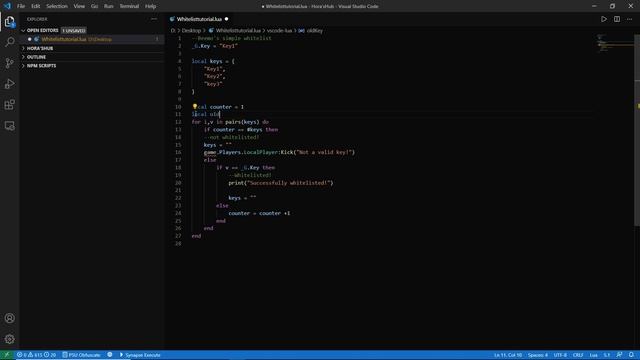This screenshot has height=360, width=640.
Task: Switch to the Whitelisttutorial.lua editor tab
Action: pos(199,19)
